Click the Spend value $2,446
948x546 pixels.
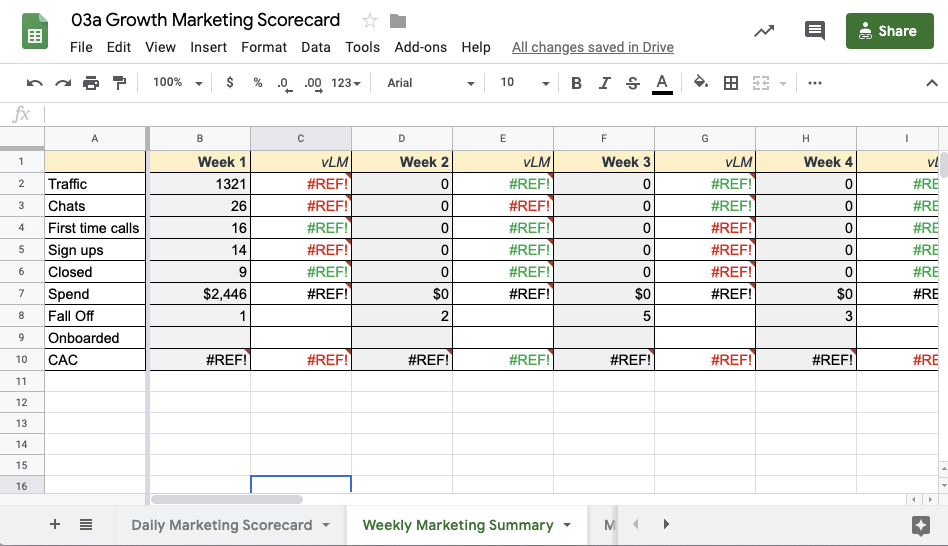(200, 294)
